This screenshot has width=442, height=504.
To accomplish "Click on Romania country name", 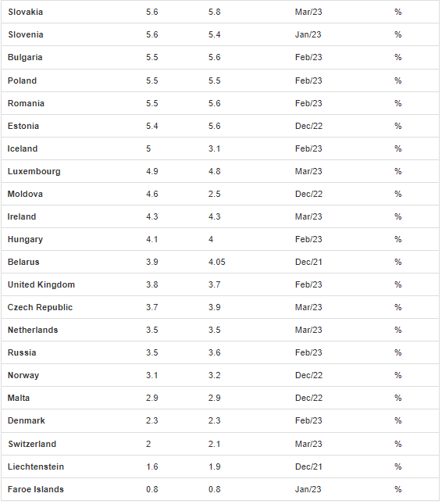I will [26, 103].
